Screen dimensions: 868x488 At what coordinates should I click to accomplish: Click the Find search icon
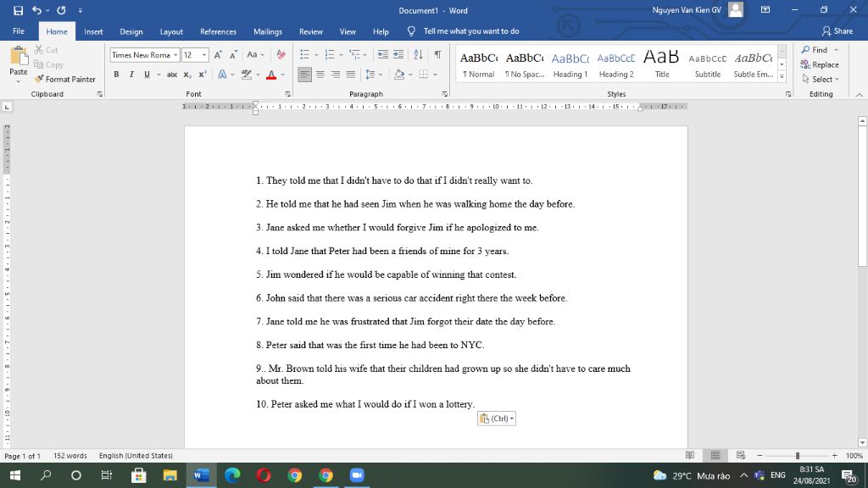click(x=815, y=50)
